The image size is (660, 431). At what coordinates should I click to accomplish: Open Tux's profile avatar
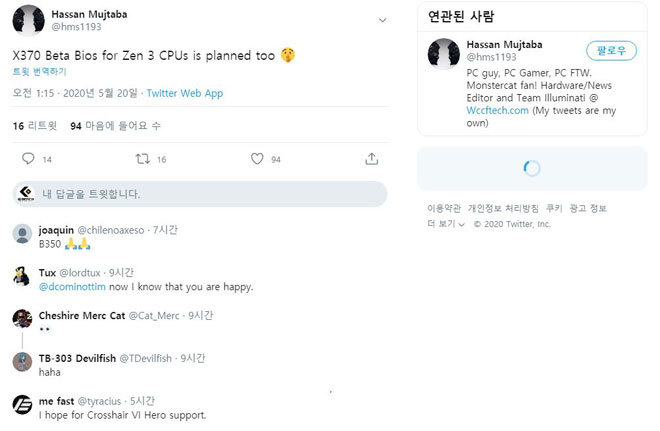tap(21, 276)
